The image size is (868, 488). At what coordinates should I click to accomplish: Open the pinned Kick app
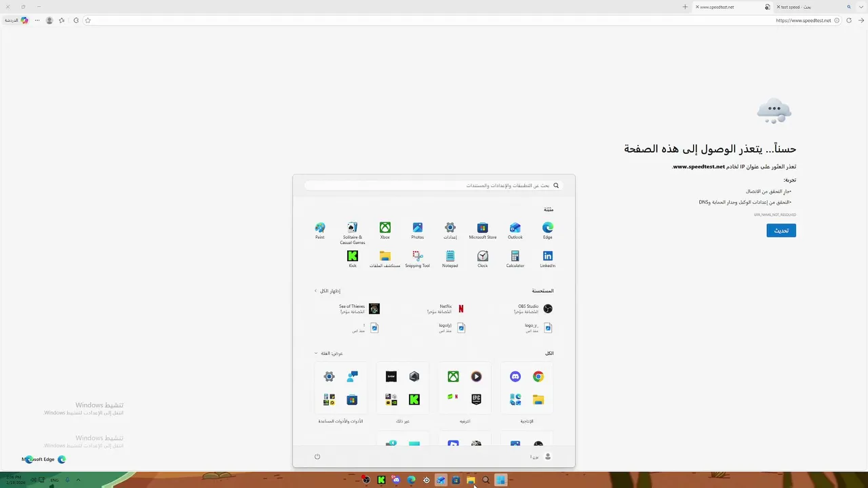[x=353, y=259]
